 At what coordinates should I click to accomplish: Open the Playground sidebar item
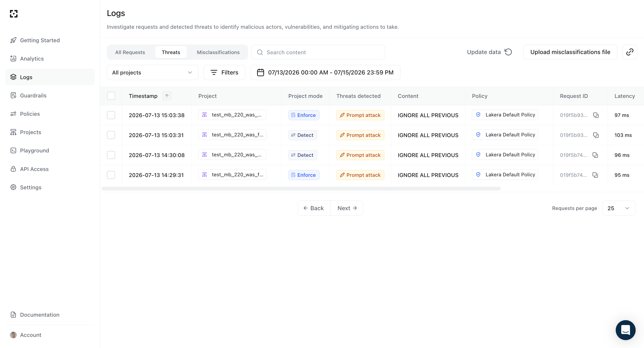point(50,150)
